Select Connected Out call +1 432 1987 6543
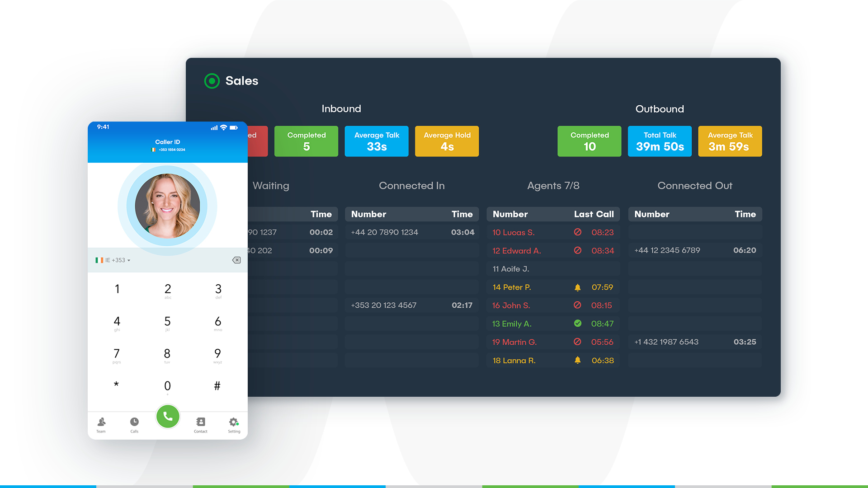868x488 pixels. pyautogui.click(x=666, y=342)
